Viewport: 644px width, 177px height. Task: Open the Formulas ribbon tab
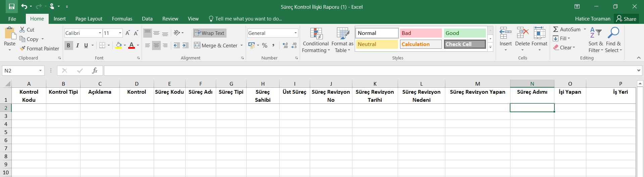[122, 19]
